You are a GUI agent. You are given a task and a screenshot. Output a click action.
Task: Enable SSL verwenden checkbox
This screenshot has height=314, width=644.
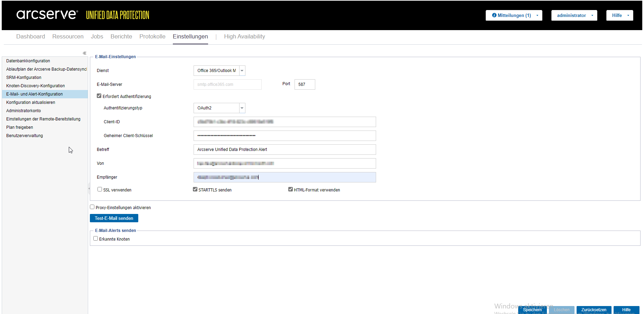(100, 189)
